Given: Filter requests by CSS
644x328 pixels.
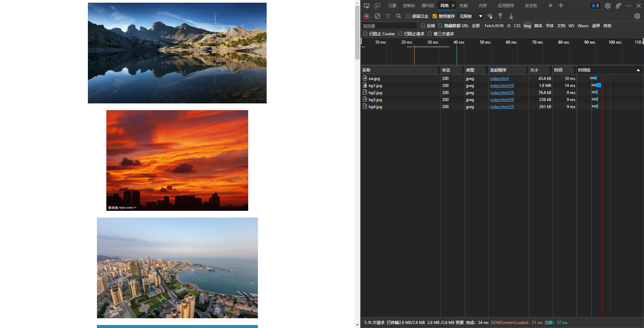Looking at the screenshot, I should (517, 26).
